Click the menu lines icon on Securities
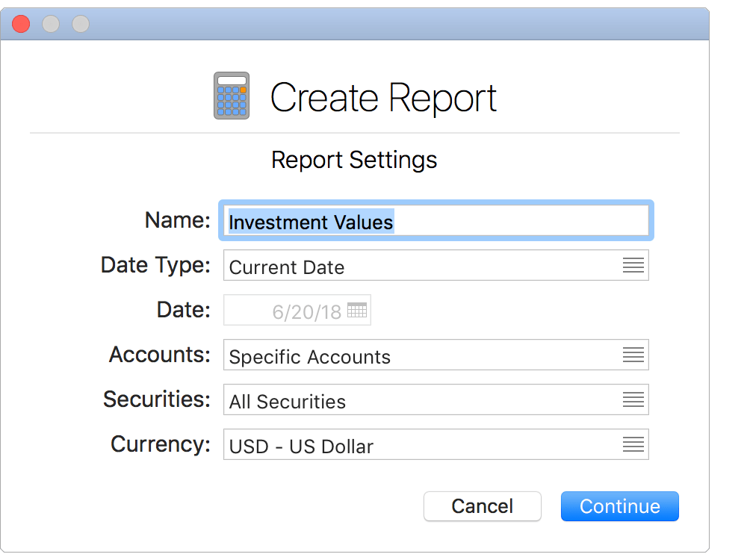The height and width of the screenshot is (560, 747). pyautogui.click(x=633, y=399)
